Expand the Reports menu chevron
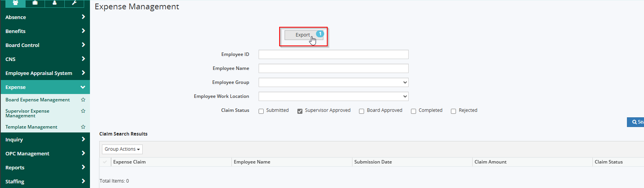 pos(83,167)
